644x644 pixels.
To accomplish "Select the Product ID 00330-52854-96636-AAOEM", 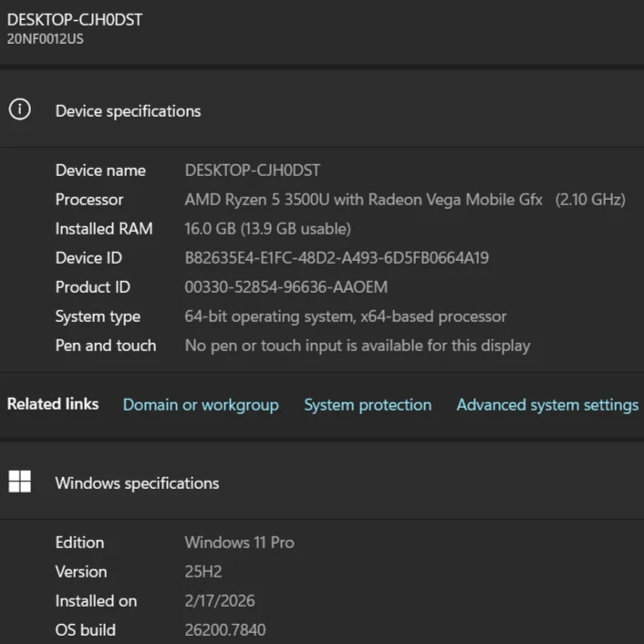I will click(x=286, y=287).
